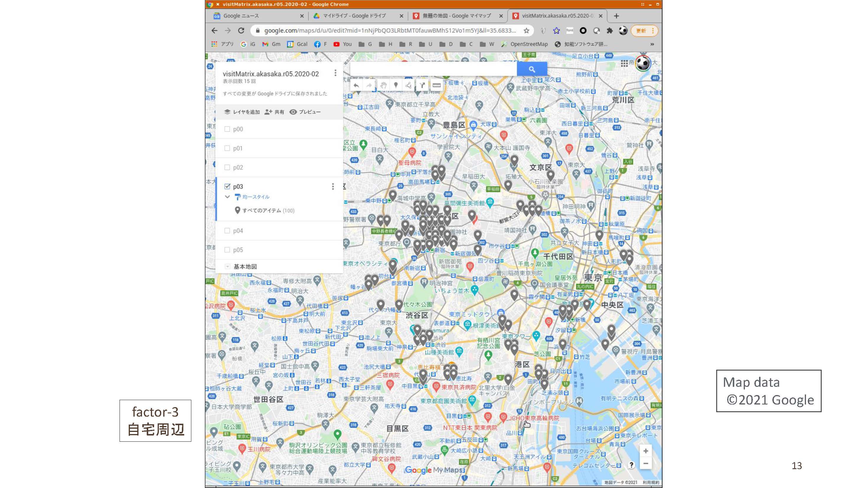868x488 pixels.
Task: Show more bookmarks with double chevron
Action: tap(652, 44)
